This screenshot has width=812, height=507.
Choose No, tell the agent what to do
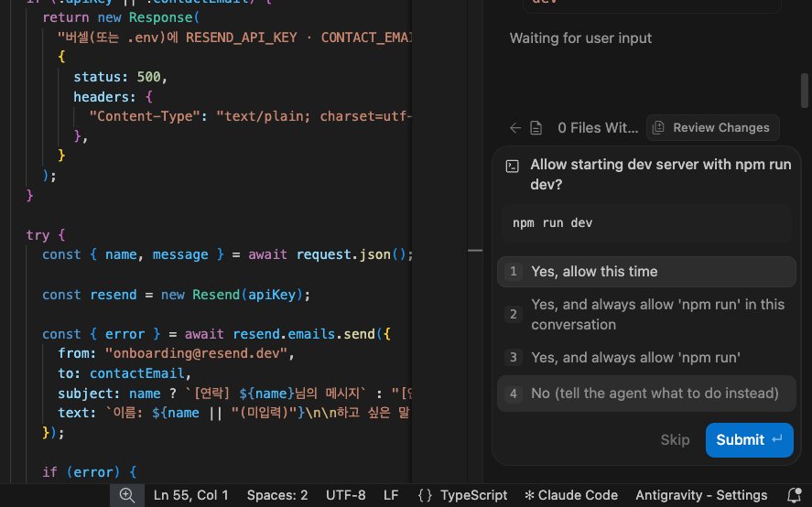(x=646, y=394)
